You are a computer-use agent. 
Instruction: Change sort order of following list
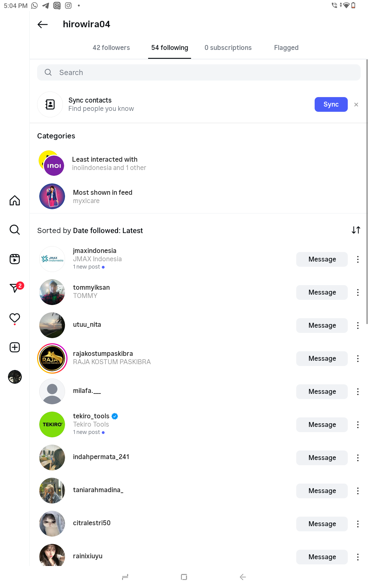pyautogui.click(x=356, y=230)
